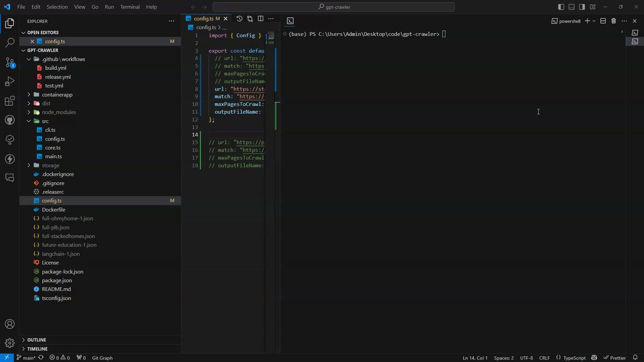Open terminal launch profile dropdown arrow
644x362 pixels.
594,21
